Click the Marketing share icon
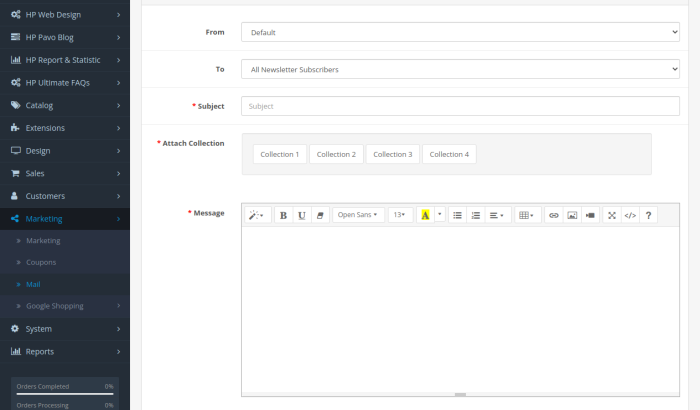This screenshot has height=410, width=700. (x=15, y=218)
